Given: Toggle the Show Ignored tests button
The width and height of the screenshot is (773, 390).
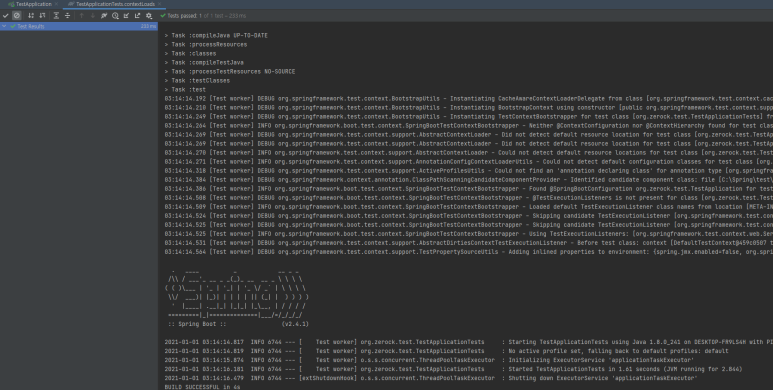Looking at the screenshot, I should [17, 16].
